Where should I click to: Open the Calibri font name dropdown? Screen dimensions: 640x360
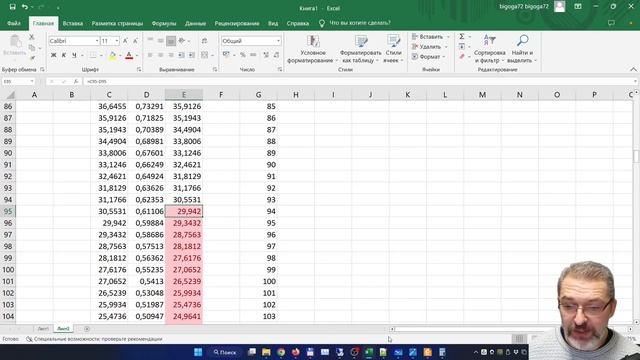pos(97,41)
